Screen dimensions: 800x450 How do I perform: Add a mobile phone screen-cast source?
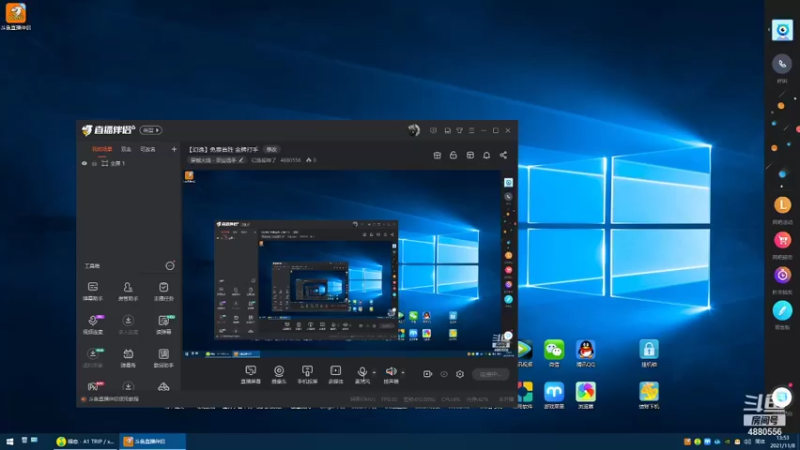click(307, 374)
